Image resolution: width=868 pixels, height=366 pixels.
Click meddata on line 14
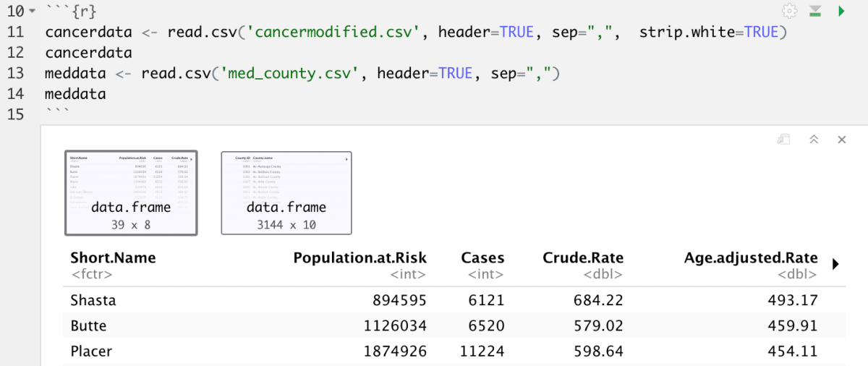75,94
